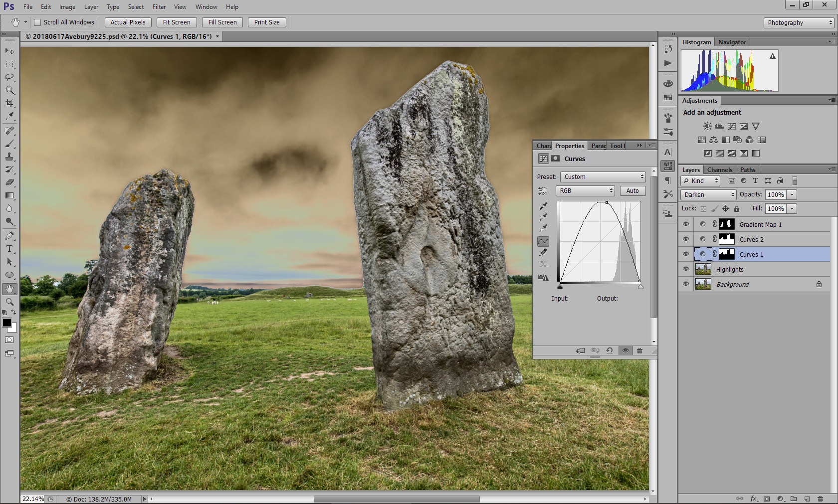838x504 pixels.
Task: Select the Eyedropper tool in toolbar
Action: click(x=9, y=116)
